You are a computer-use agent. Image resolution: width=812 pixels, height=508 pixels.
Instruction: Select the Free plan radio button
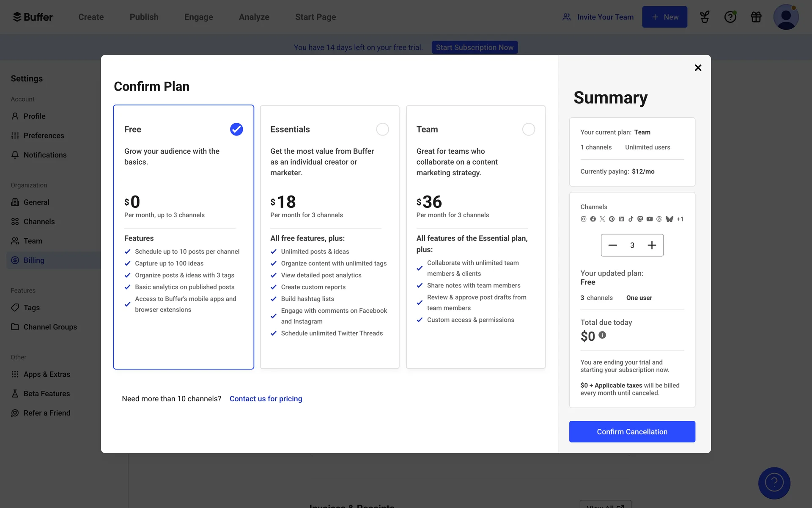(236, 129)
